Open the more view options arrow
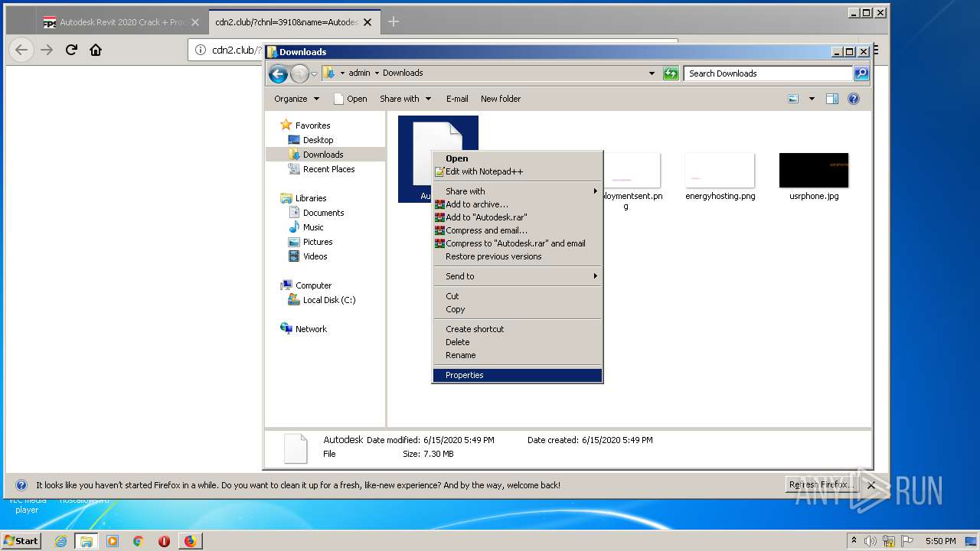Viewport: 980px width, 551px height. pyautogui.click(x=812, y=99)
